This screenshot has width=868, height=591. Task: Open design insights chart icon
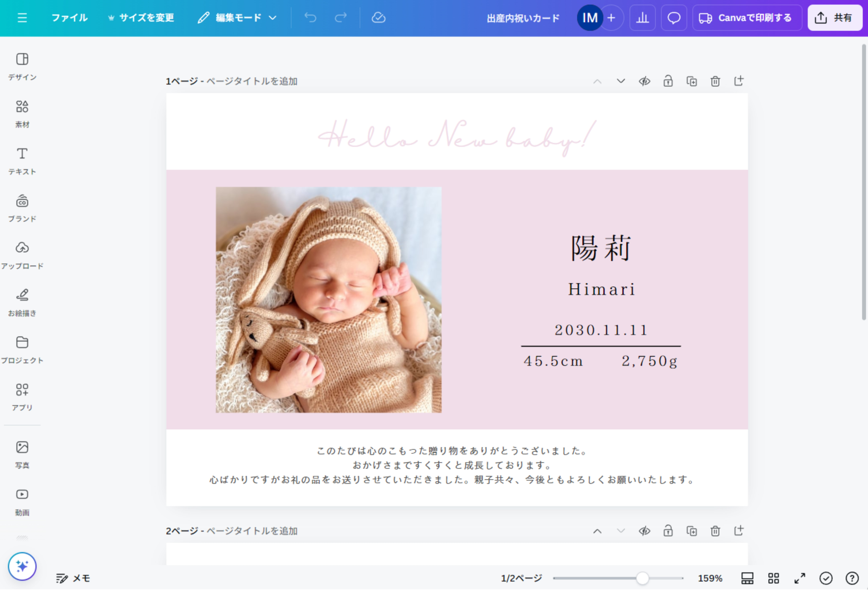pos(642,17)
